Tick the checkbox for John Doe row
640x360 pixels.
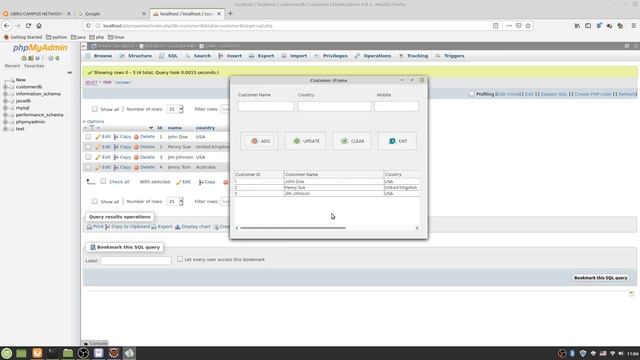click(x=88, y=137)
